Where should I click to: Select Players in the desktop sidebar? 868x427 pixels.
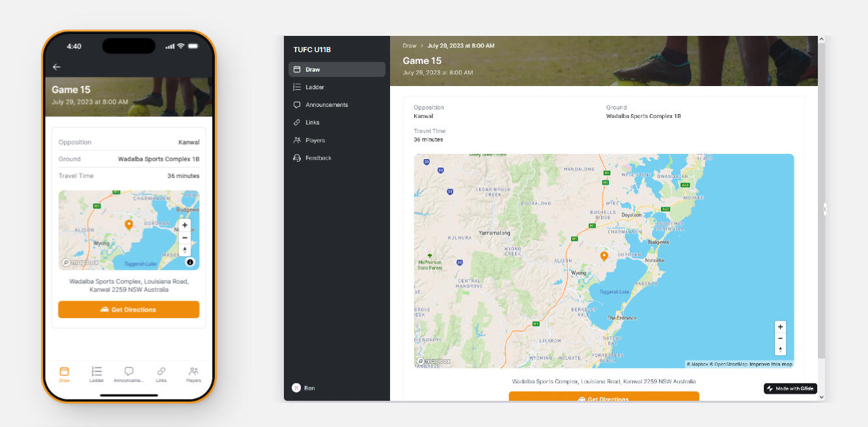click(315, 140)
